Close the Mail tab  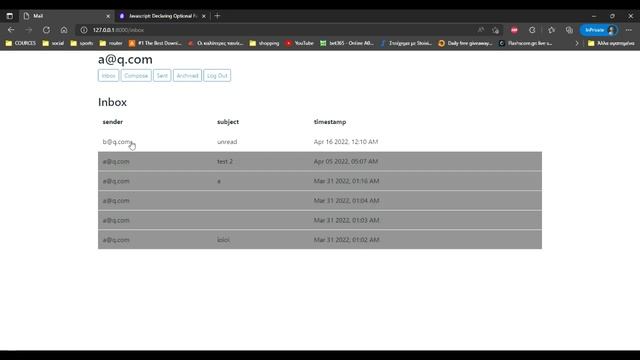tap(108, 16)
